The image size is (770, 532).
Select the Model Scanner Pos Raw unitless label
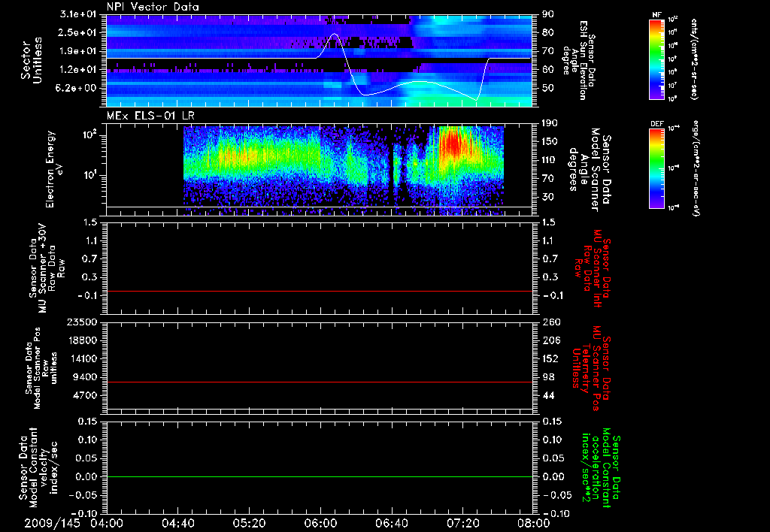click(x=41, y=368)
